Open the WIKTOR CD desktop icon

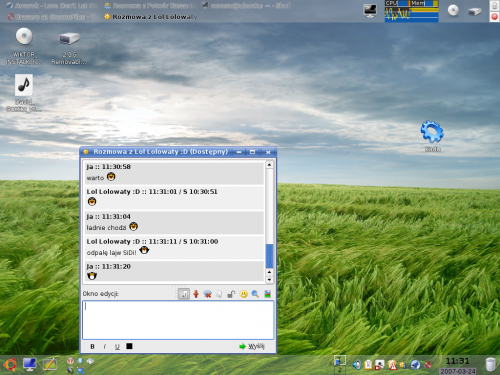coord(24,47)
